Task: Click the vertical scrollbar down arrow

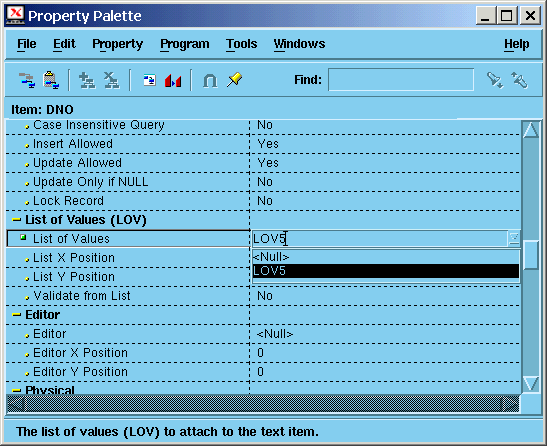Action: coord(531,384)
